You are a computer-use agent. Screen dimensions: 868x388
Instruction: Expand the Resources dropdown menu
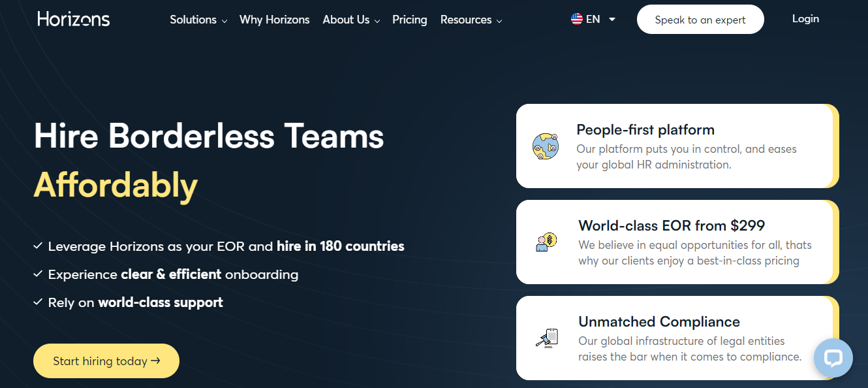[471, 20]
